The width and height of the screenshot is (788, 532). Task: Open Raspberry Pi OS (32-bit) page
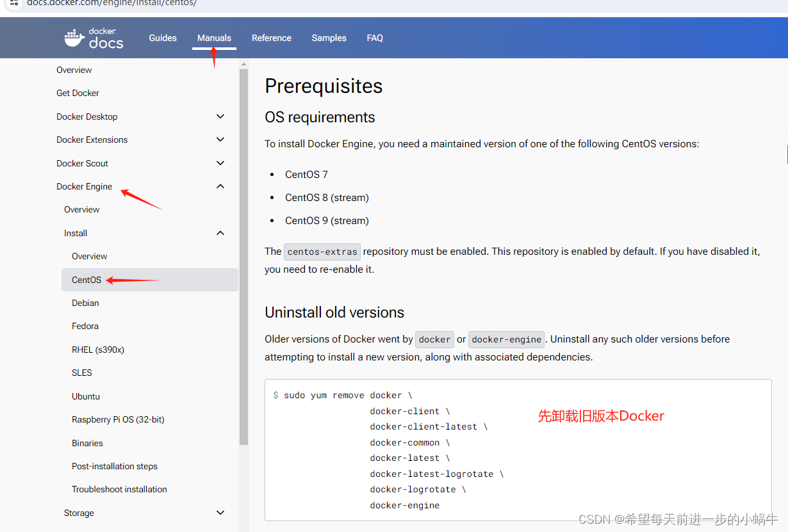point(118,419)
